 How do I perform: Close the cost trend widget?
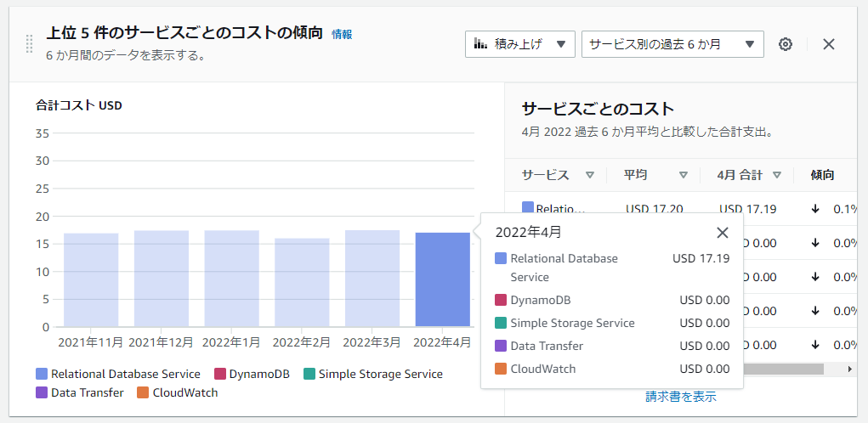(x=829, y=44)
